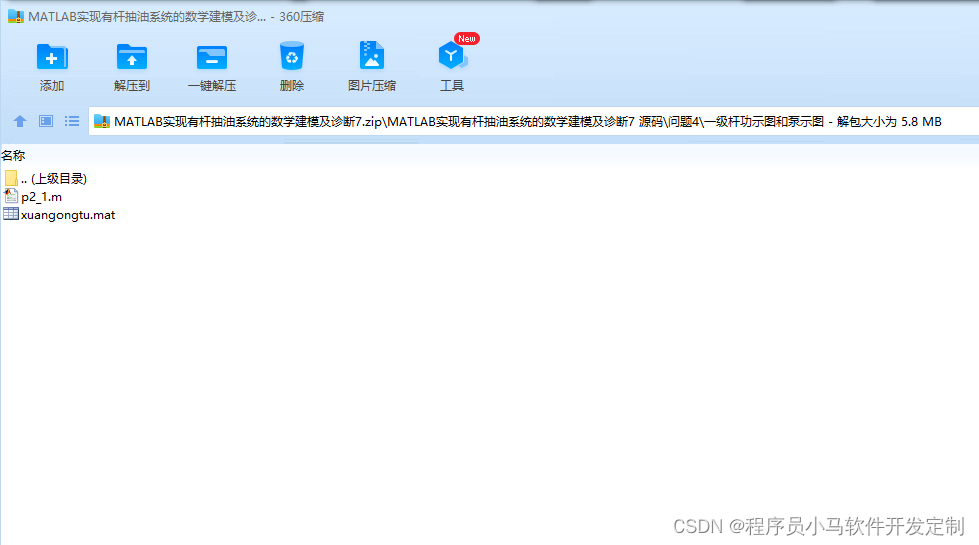The image size is (979, 545).
Task: Click the archive icon in the address bar
Action: pos(102,122)
